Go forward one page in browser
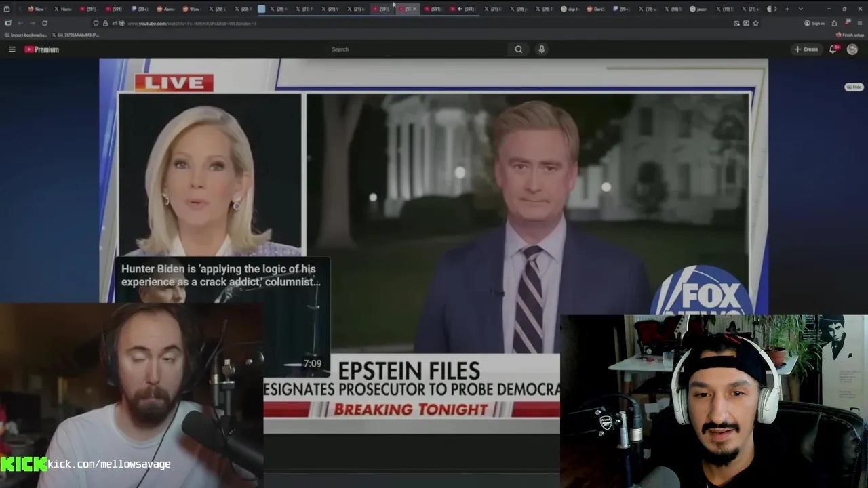The width and height of the screenshot is (868, 488). (32, 23)
